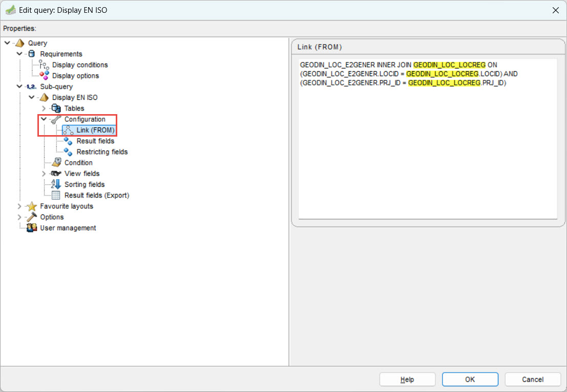The height and width of the screenshot is (392, 567).
Task: Click the Condition icon
Action: coord(56,163)
